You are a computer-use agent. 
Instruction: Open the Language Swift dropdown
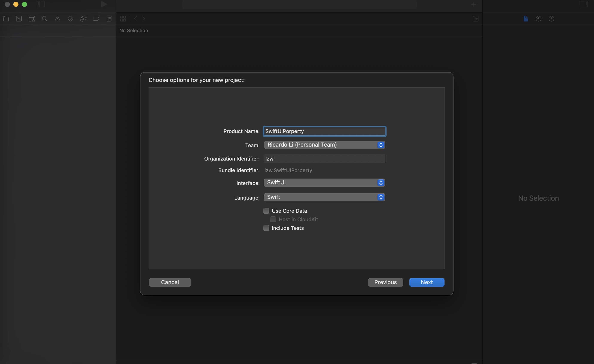tap(324, 197)
